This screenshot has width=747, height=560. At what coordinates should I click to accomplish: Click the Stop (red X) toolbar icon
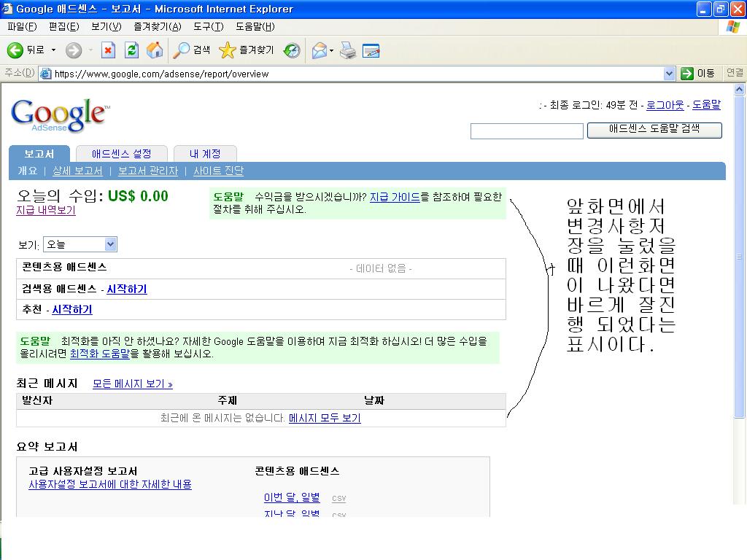click(x=109, y=50)
